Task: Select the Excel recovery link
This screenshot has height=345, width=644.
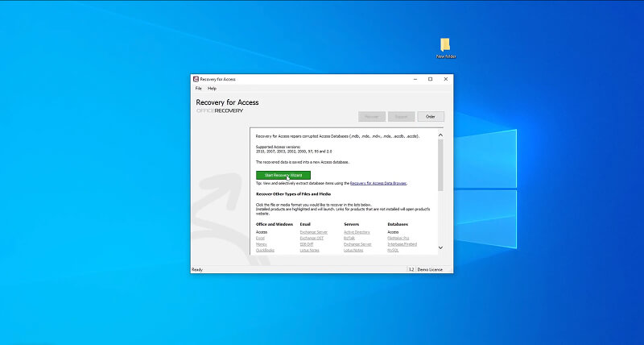Action: 261,238
